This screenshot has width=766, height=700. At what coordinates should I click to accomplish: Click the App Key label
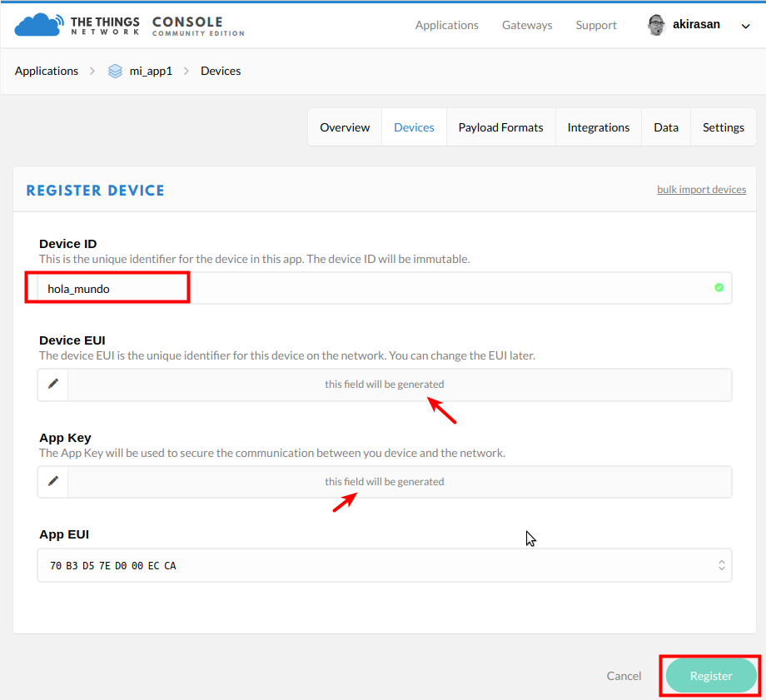point(65,438)
